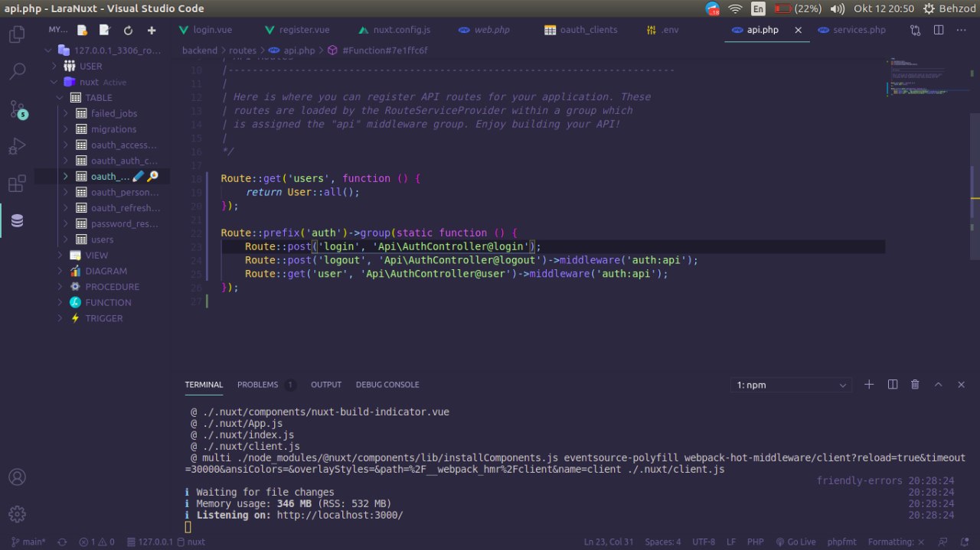This screenshot has width=980, height=550.
Task: Toggle Formatting status item with X mark
Action: click(895, 542)
